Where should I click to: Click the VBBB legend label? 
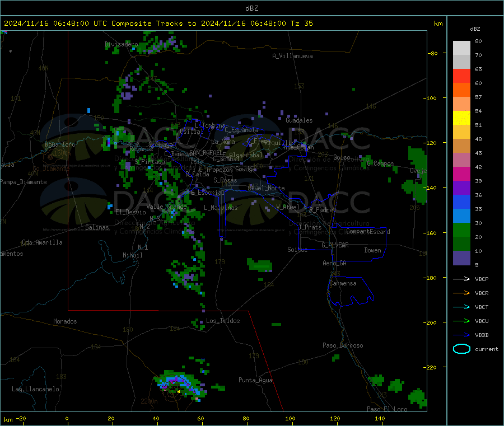click(x=482, y=335)
